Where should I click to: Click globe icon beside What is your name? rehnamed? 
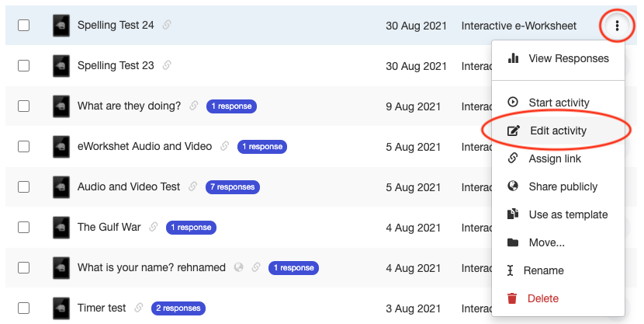click(239, 267)
